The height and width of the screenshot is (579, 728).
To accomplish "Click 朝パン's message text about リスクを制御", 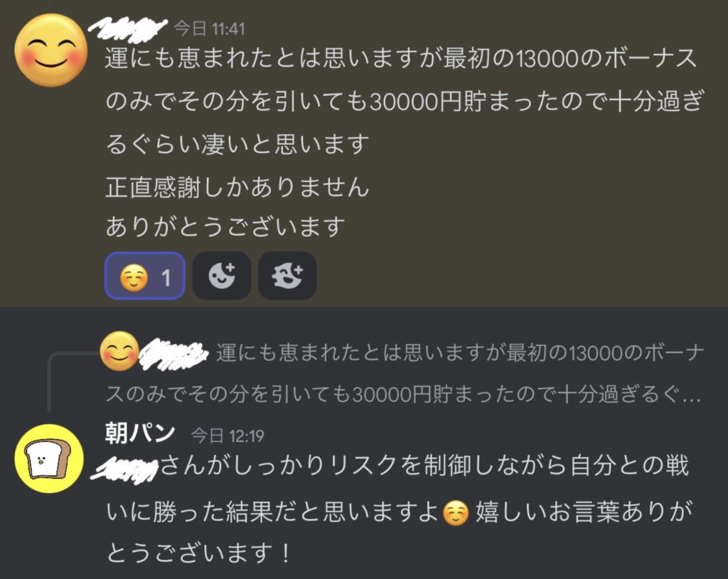I will [x=400, y=509].
